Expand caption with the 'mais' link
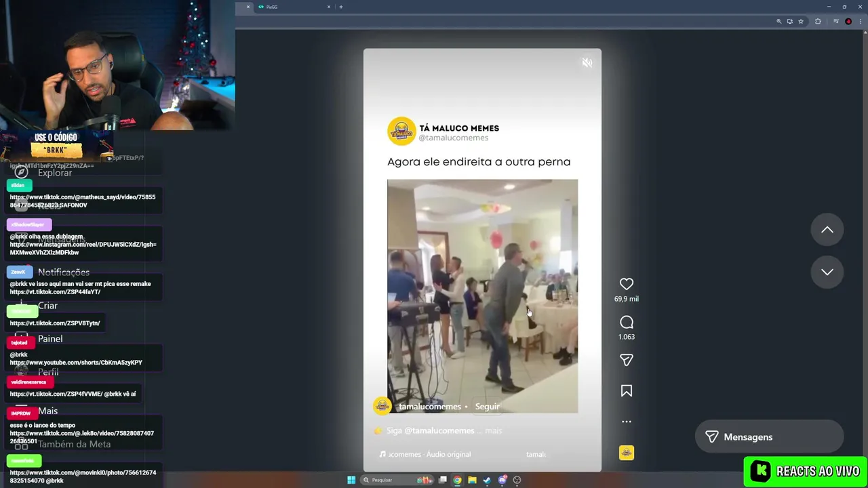Screen dimensions: 868x488 494,430
